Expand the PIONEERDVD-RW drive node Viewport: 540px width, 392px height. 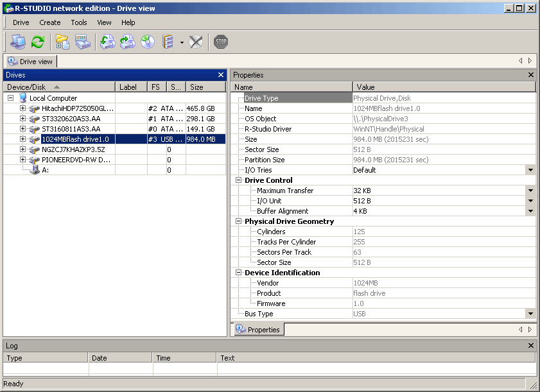22,159
